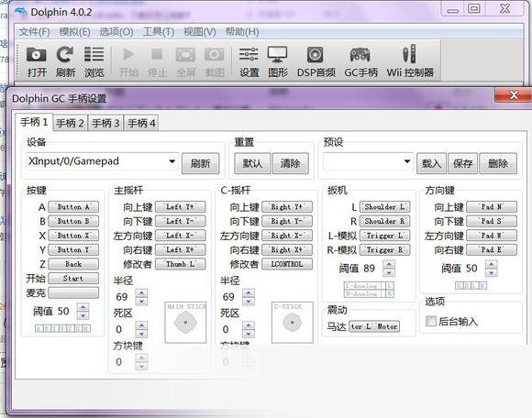Click the Left Y+ main stick mapping
532x418 pixels.
pyautogui.click(x=181, y=207)
